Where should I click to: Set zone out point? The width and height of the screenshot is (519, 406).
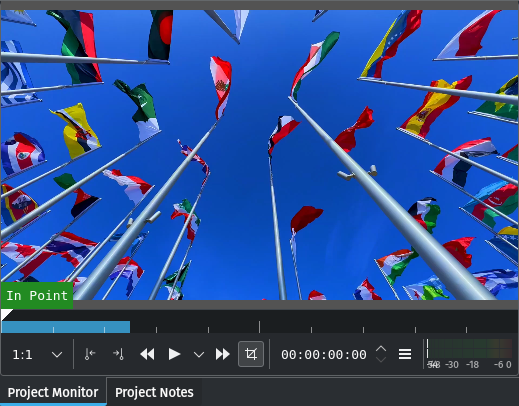coord(118,354)
